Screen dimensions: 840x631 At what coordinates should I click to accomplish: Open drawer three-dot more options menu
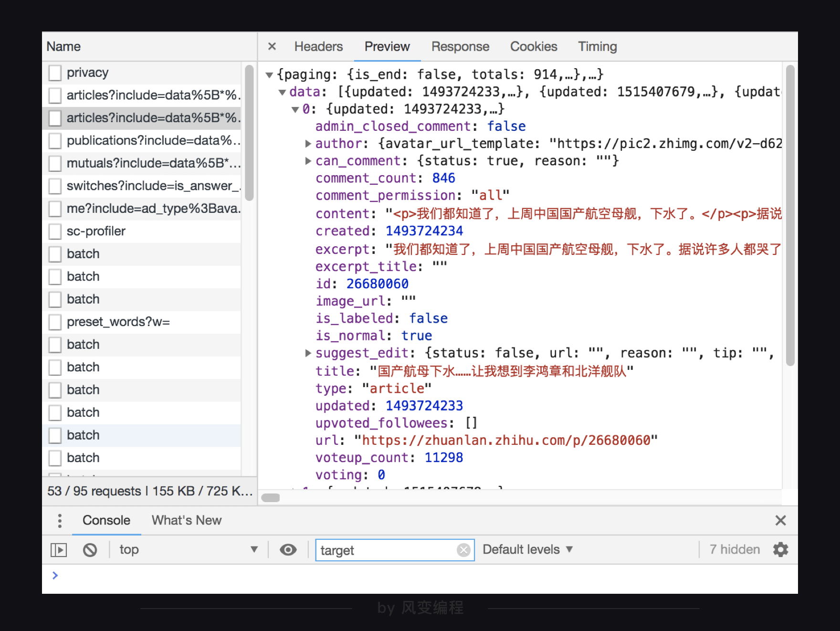[60, 520]
